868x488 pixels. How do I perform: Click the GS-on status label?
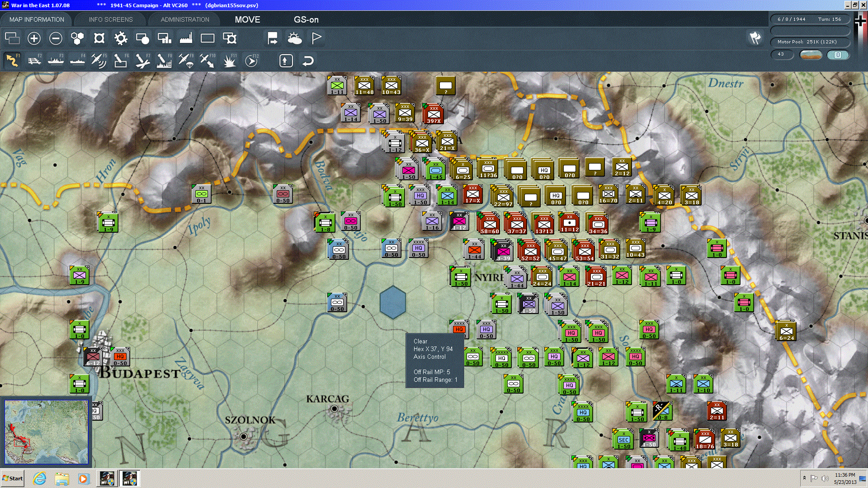coord(306,19)
